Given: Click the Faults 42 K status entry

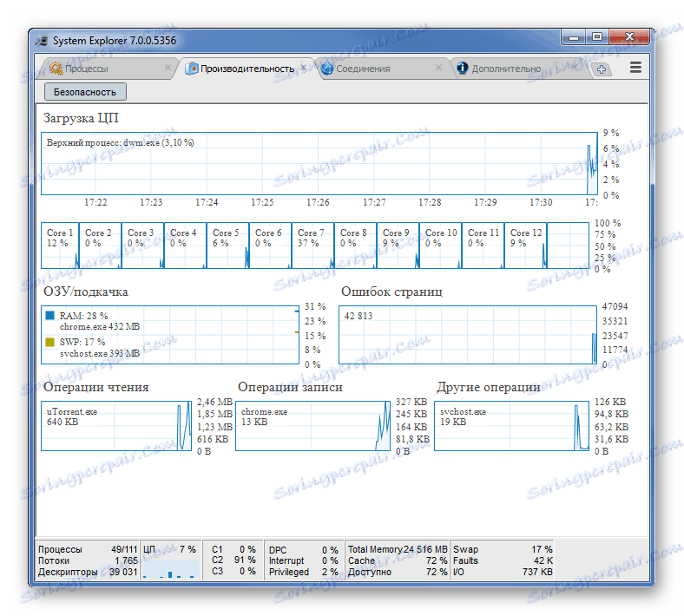Looking at the screenshot, I should point(503,560).
